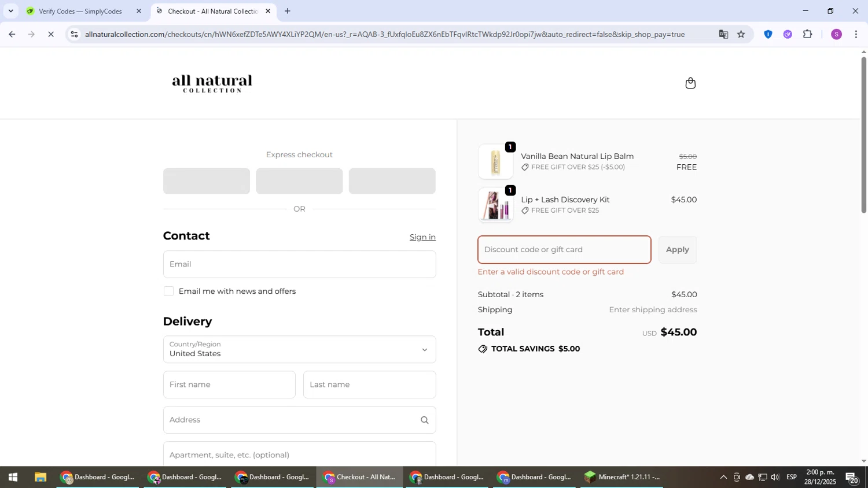868x488 pixels.
Task: Click the Apply discount button
Action: coord(678,250)
